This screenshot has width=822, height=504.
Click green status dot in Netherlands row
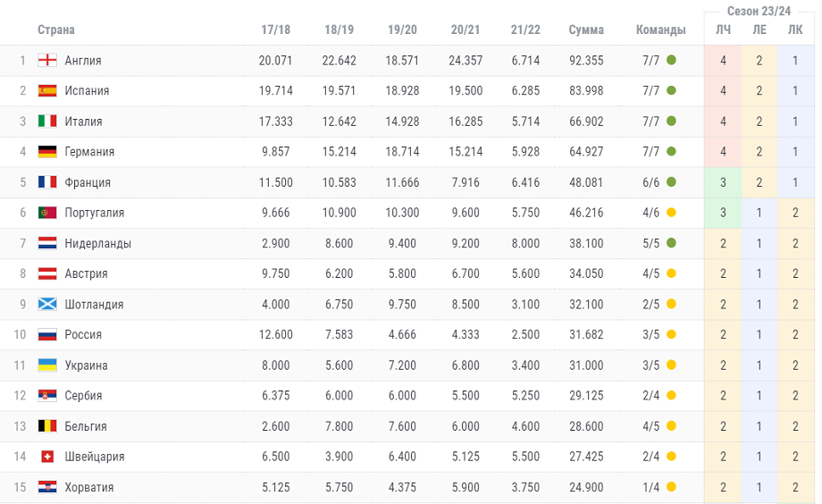pyautogui.click(x=671, y=243)
